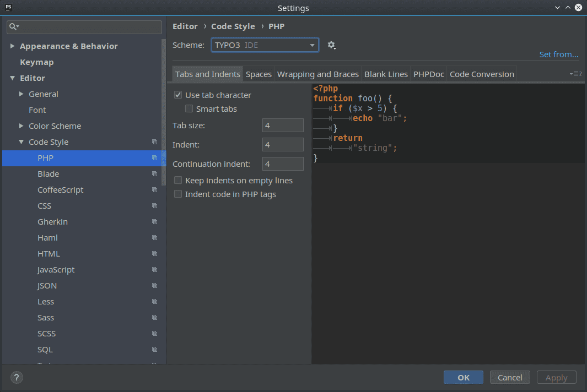Select JavaScript code style entry
Image resolution: width=587 pixels, height=392 pixels.
click(56, 270)
